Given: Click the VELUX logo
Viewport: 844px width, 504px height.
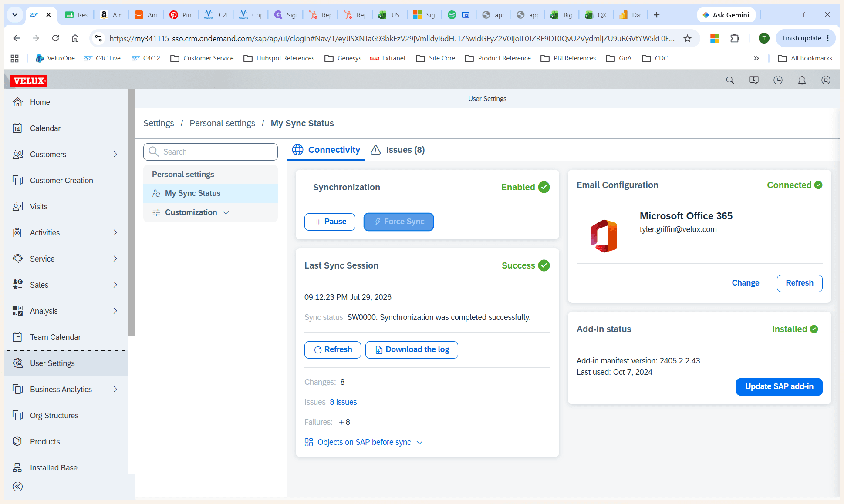Looking at the screenshot, I should click(29, 81).
